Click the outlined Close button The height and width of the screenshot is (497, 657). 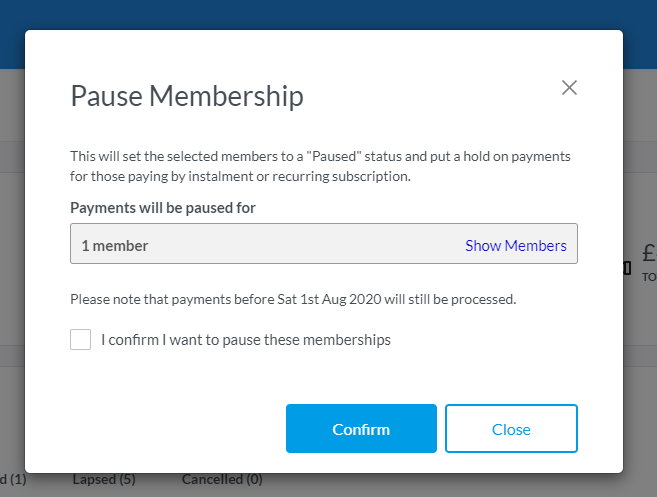tap(511, 429)
